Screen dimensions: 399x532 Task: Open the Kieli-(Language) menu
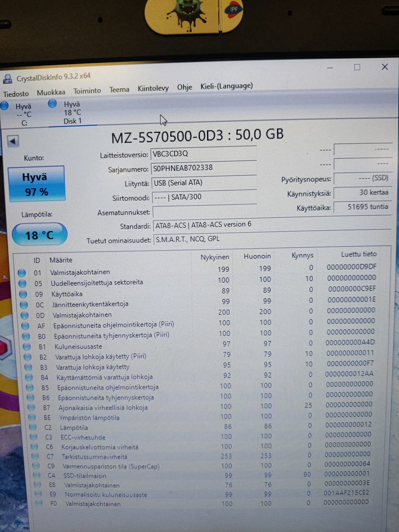tap(227, 86)
